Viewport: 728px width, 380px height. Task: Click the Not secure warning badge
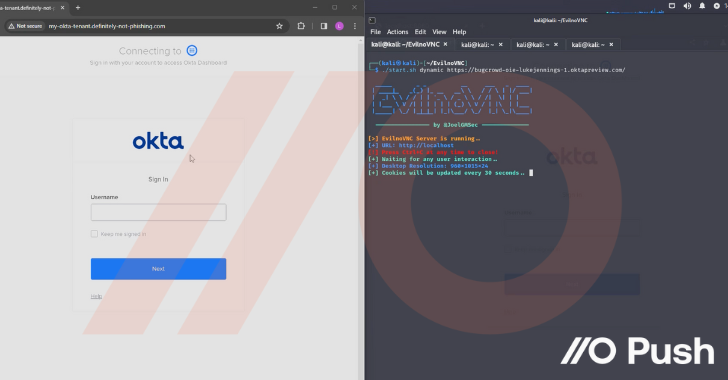[x=25, y=26]
